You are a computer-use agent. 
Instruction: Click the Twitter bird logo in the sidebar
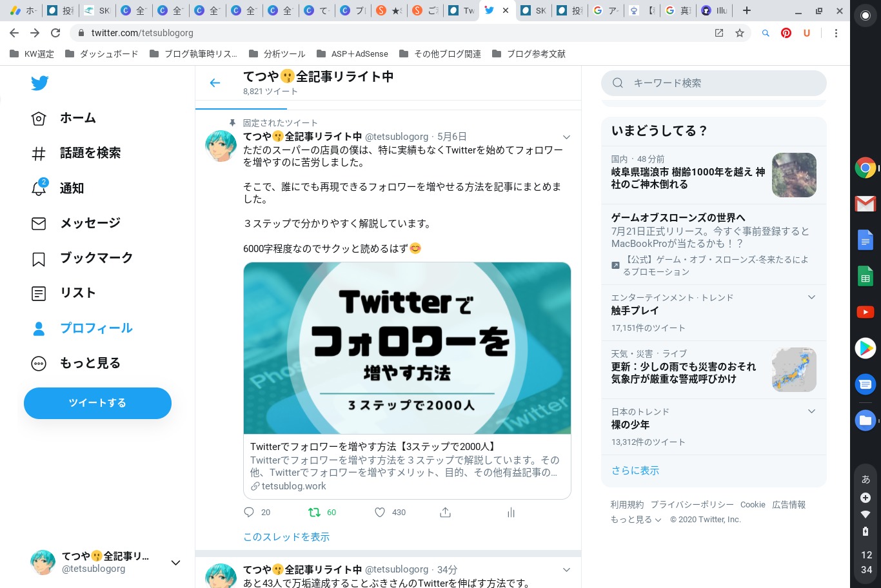click(x=39, y=83)
